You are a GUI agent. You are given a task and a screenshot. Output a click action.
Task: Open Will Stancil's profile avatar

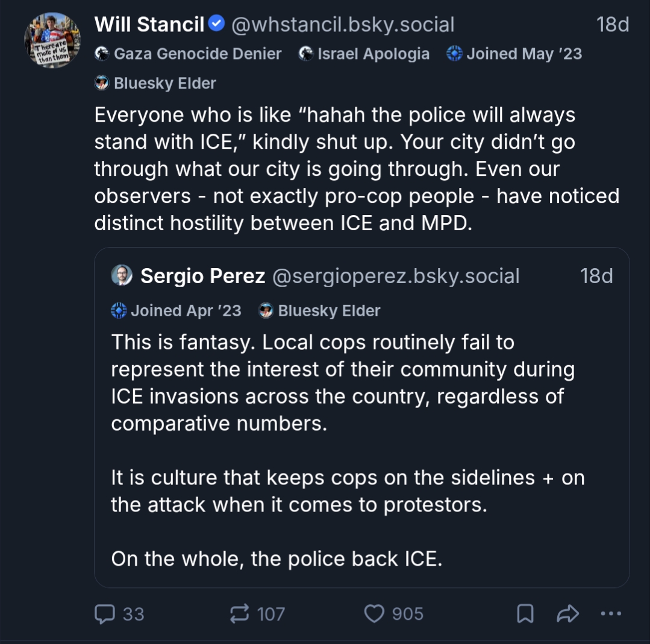point(52,40)
